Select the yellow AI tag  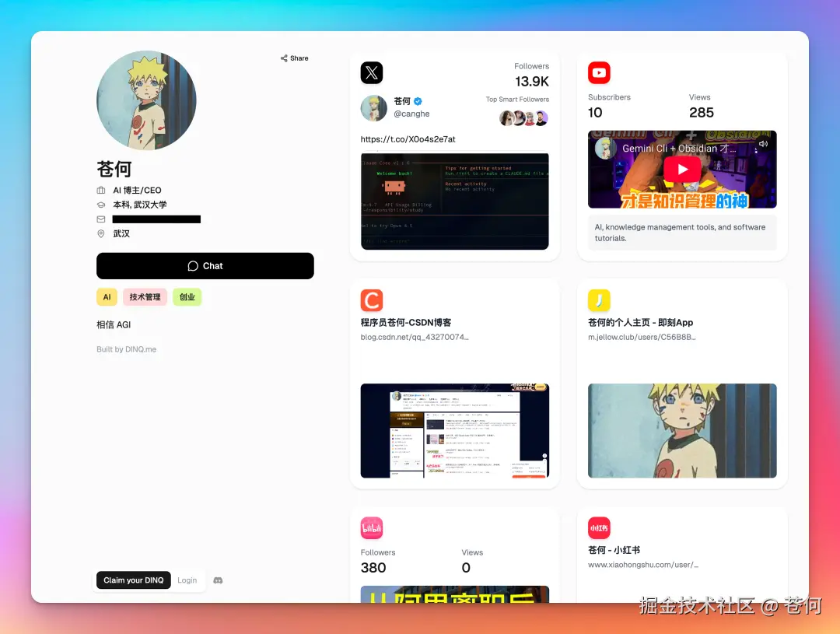click(x=107, y=297)
